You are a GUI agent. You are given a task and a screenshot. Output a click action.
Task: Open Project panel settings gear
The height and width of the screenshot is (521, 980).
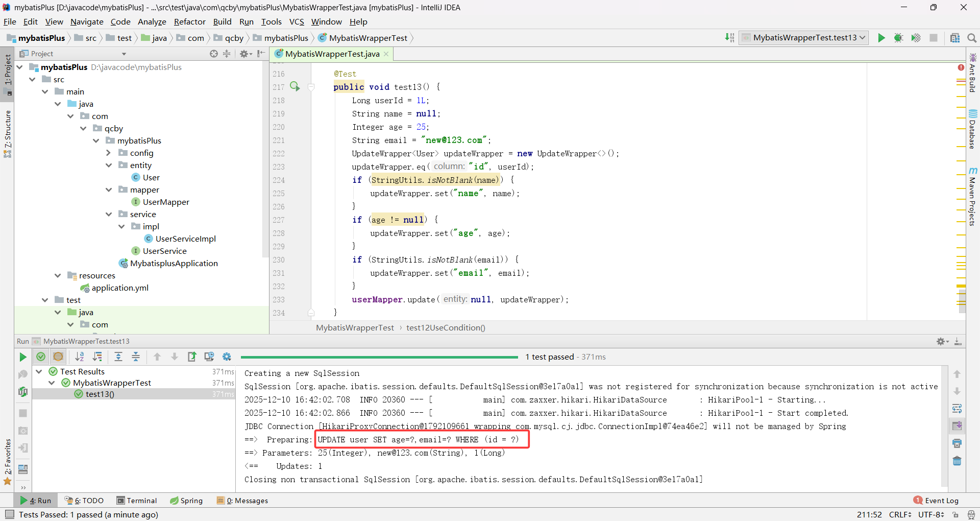pyautogui.click(x=246, y=54)
